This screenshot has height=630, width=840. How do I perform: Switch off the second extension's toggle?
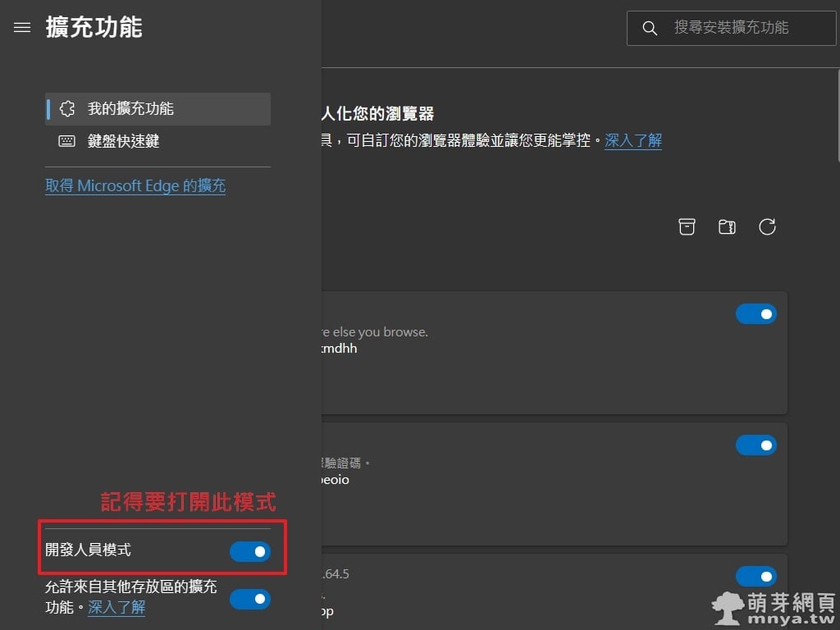point(756,445)
